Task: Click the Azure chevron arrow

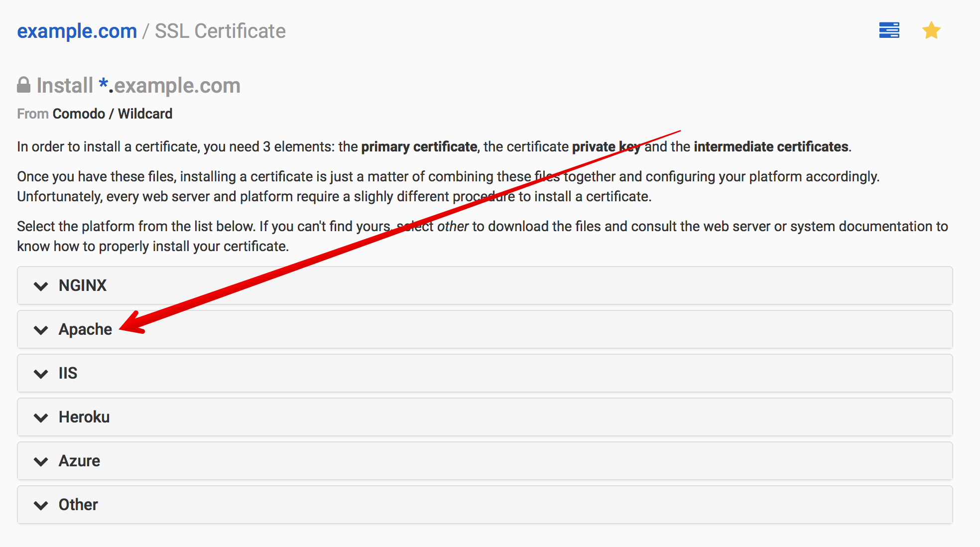Action: pyautogui.click(x=41, y=461)
